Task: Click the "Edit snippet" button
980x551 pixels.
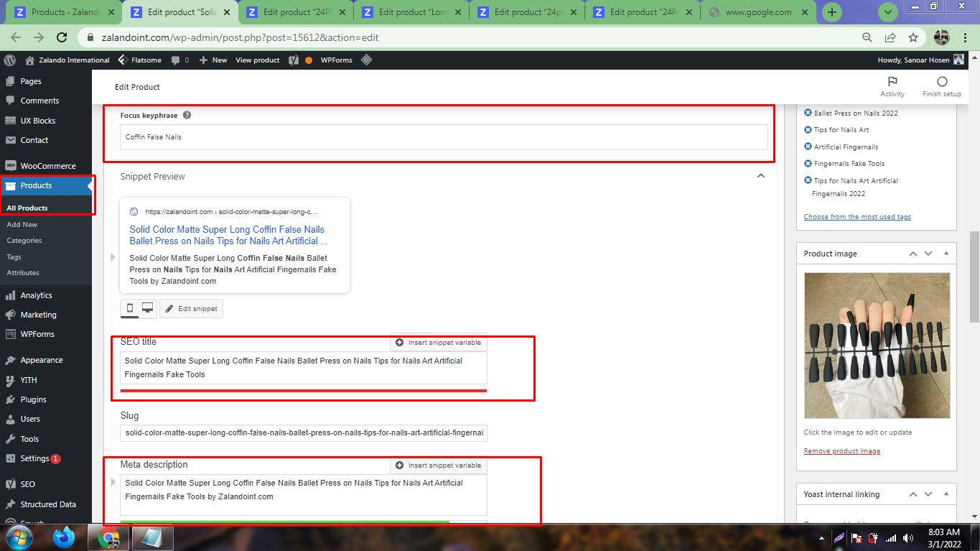Action: coord(191,308)
